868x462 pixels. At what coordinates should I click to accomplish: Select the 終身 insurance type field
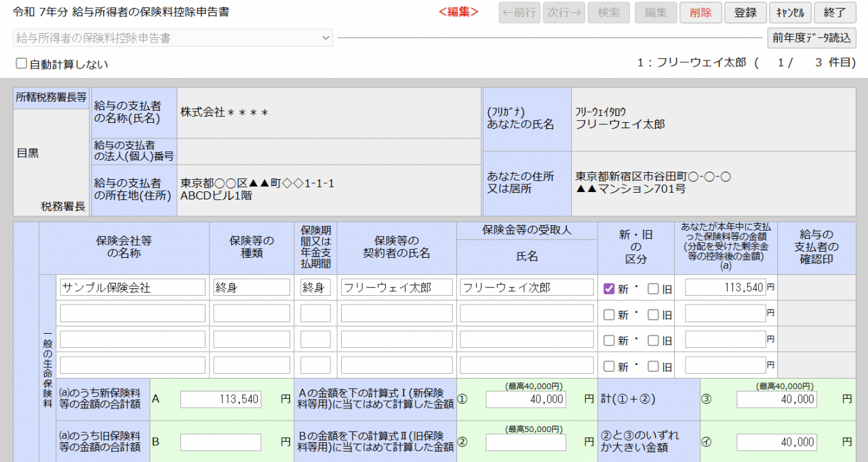(252, 286)
